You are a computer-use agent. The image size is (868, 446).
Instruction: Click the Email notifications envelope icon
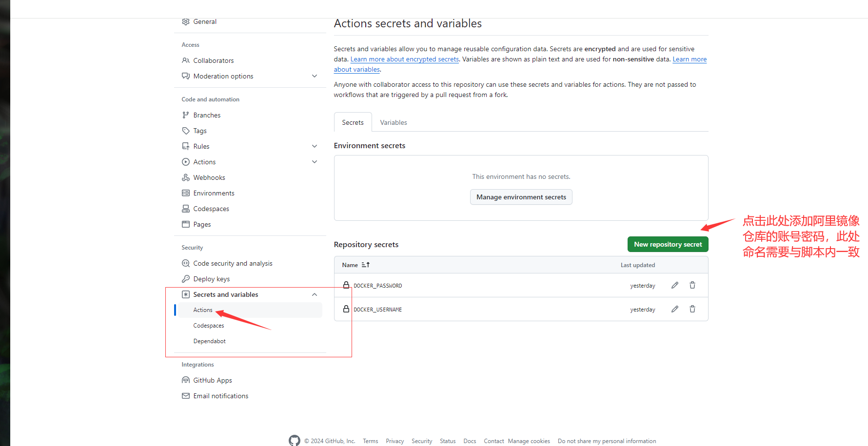pyautogui.click(x=186, y=396)
